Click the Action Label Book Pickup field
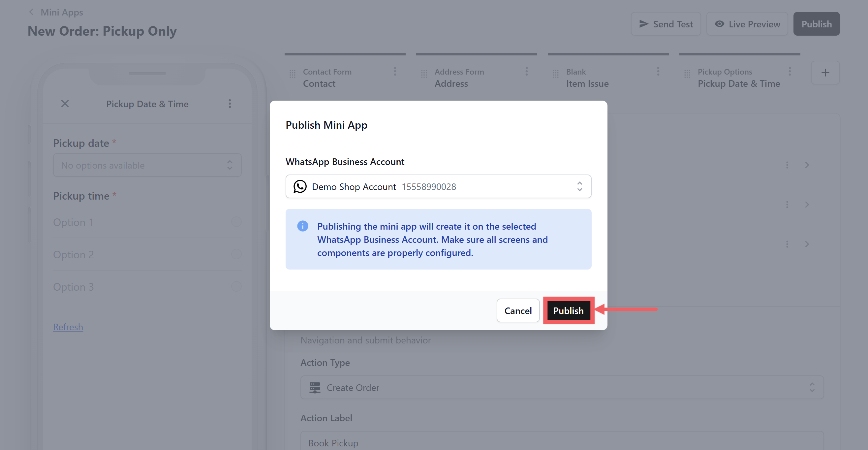868x450 pixels. tap(562, 442)
